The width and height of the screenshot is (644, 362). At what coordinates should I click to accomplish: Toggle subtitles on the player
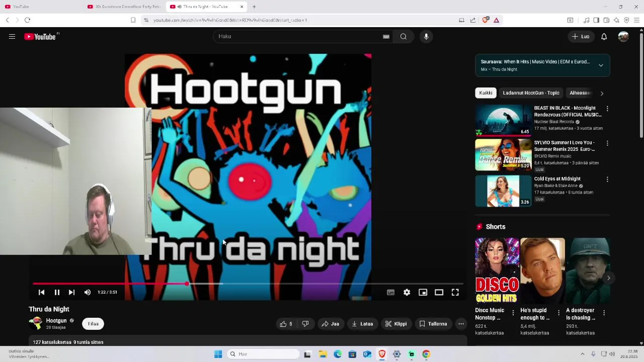click(390, 292)
